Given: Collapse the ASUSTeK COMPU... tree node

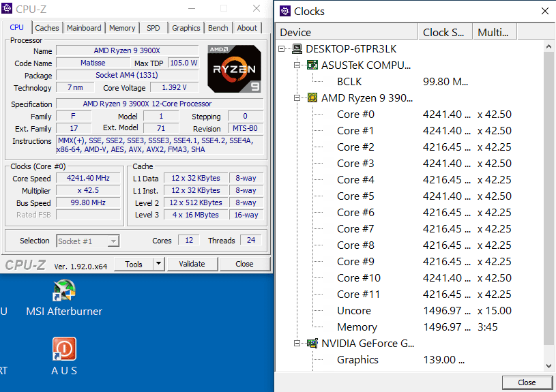Looking at the screenshot, I should pos(297,65).
